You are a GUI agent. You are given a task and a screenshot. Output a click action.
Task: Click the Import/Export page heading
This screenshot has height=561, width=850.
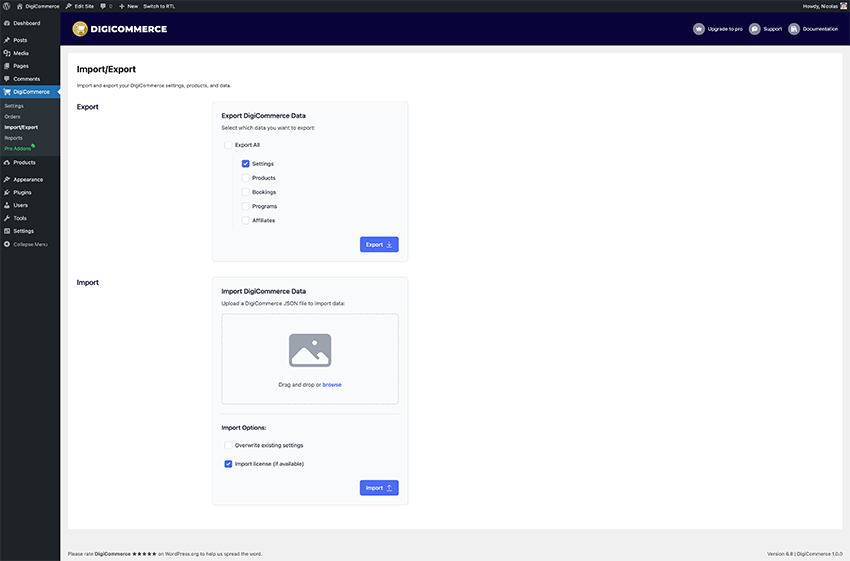coord(106,69)
